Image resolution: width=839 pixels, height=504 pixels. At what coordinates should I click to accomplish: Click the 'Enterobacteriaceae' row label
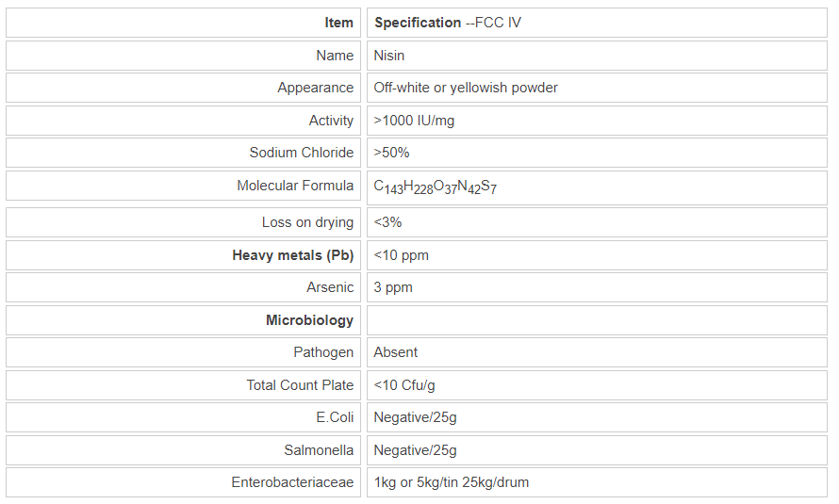292,482
